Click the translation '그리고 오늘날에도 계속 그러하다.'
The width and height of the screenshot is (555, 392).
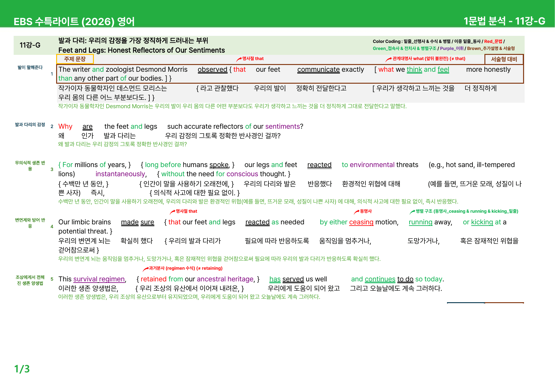click(396, 288)
